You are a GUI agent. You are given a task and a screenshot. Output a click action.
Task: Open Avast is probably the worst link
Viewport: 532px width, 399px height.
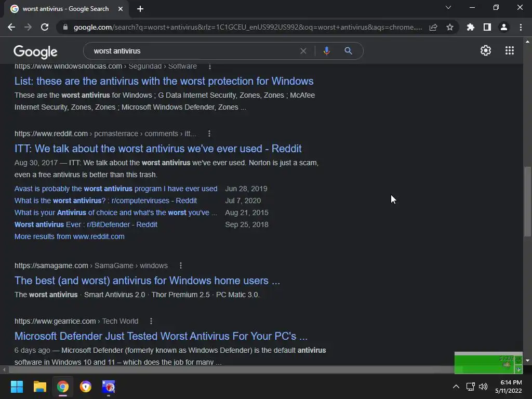point(116,189)
